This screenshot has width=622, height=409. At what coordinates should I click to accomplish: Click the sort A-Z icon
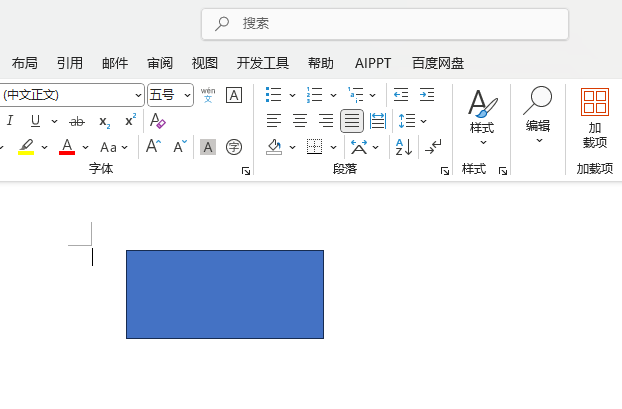tap(404, 147)
